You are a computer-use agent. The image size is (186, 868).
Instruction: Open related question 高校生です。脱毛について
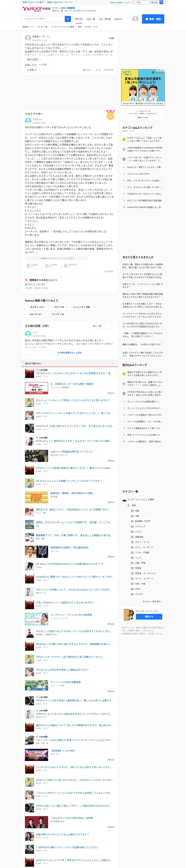point(74,510)
